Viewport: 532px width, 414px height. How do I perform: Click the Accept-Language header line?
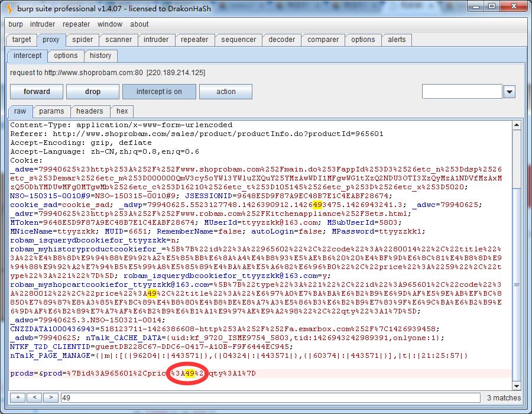point(105,151)
